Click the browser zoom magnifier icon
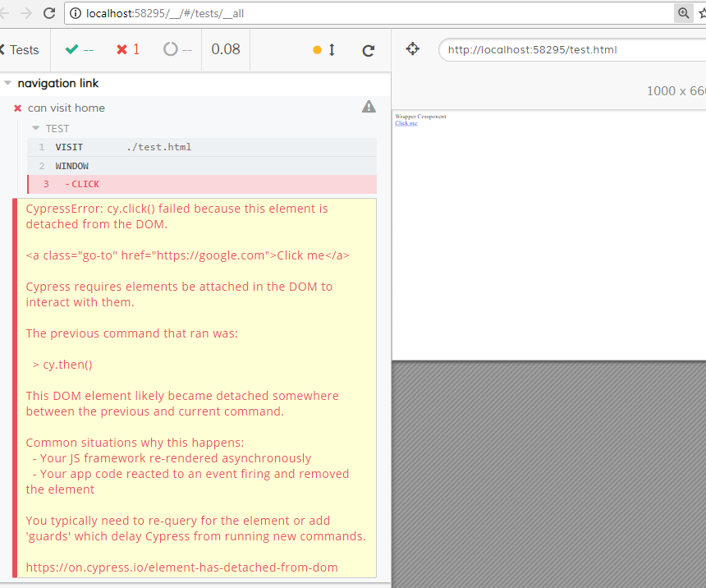This screenshot has width=706, height=588. point(683,13)
